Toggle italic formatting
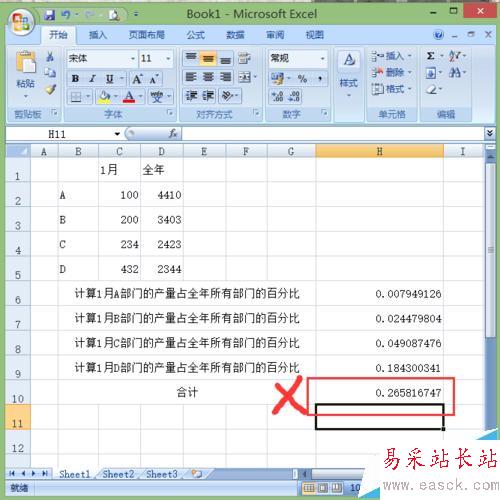This screenshot has height=500, width=500. tap(92, 79)
